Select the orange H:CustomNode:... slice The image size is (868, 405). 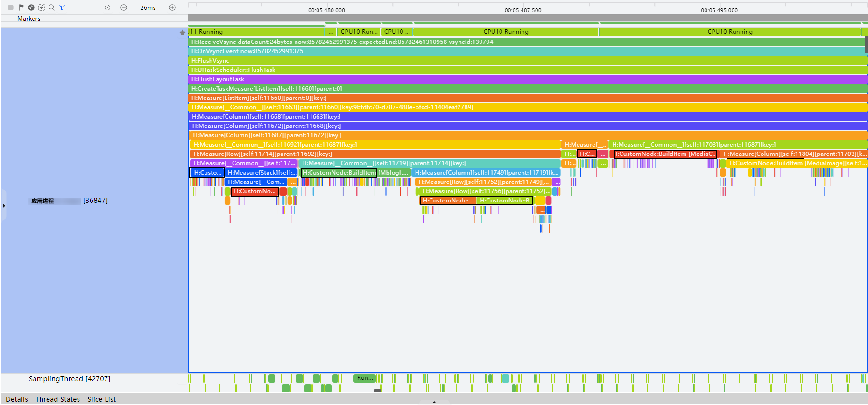pos(448,201)
